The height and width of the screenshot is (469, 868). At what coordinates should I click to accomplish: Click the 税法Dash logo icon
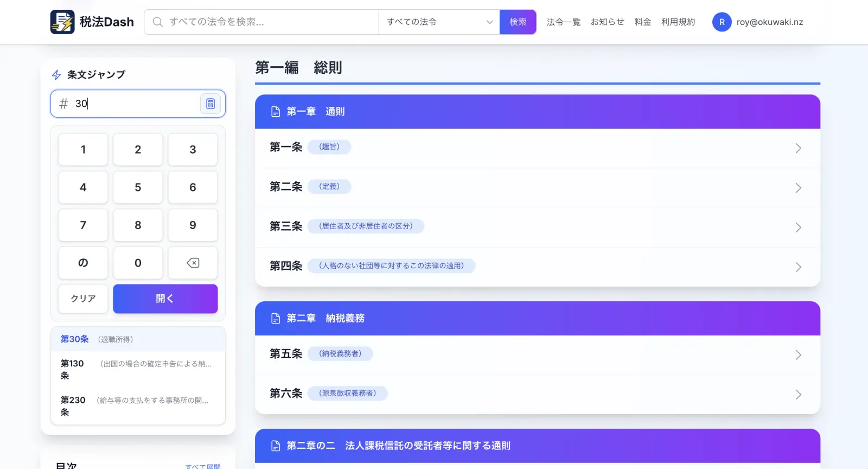pos(62,22)
